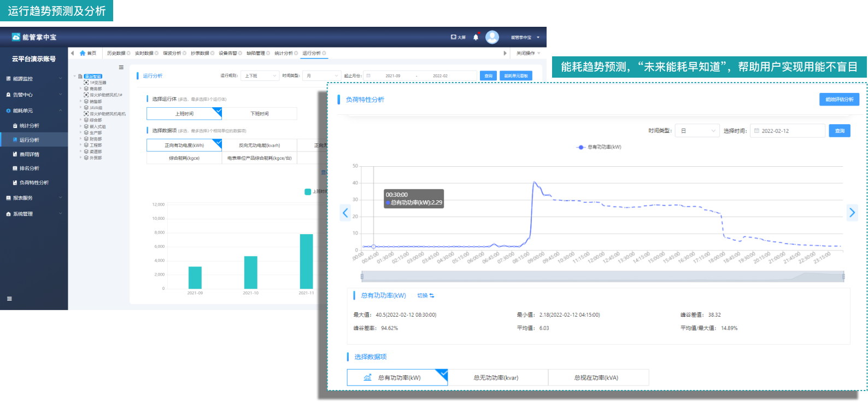Image resolution: width=868 pixels, height=402 pixels.
Task: Close the 抄表数据 tab
Action: (x=212, y=53)
